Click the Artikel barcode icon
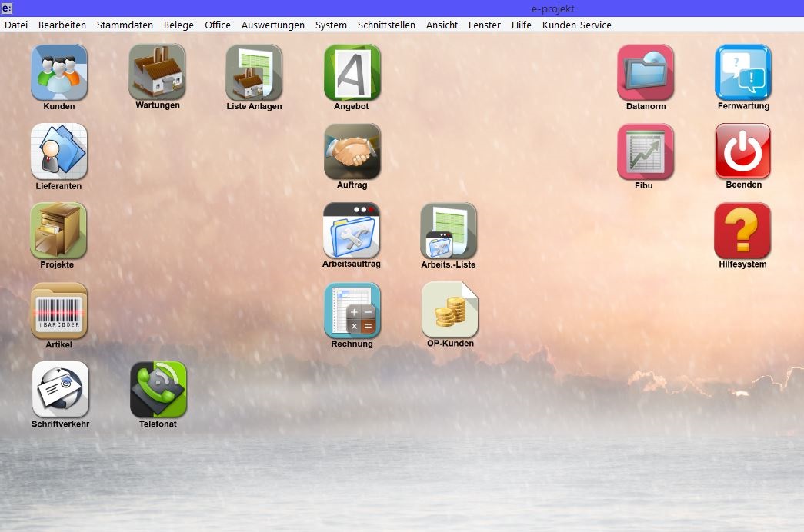The width and height of the screenshot is (804, 532). pyautogui.click(x=59, y=311)
